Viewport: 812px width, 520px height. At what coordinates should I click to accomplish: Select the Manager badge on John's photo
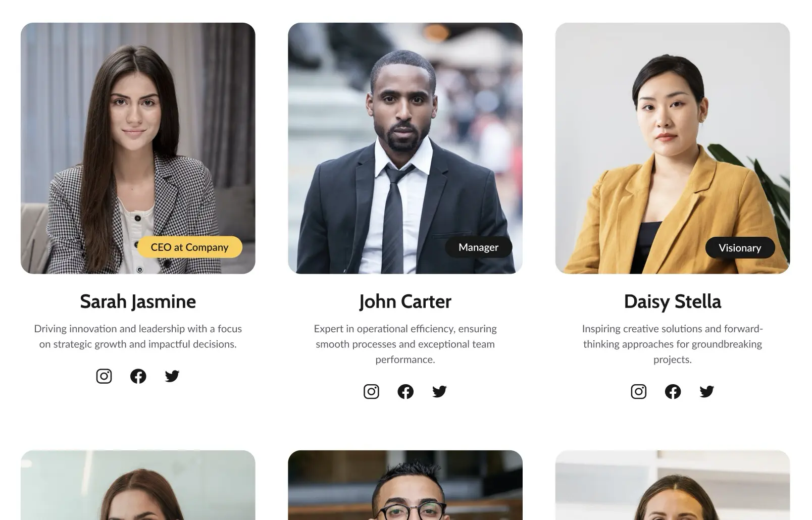point(478,247)
